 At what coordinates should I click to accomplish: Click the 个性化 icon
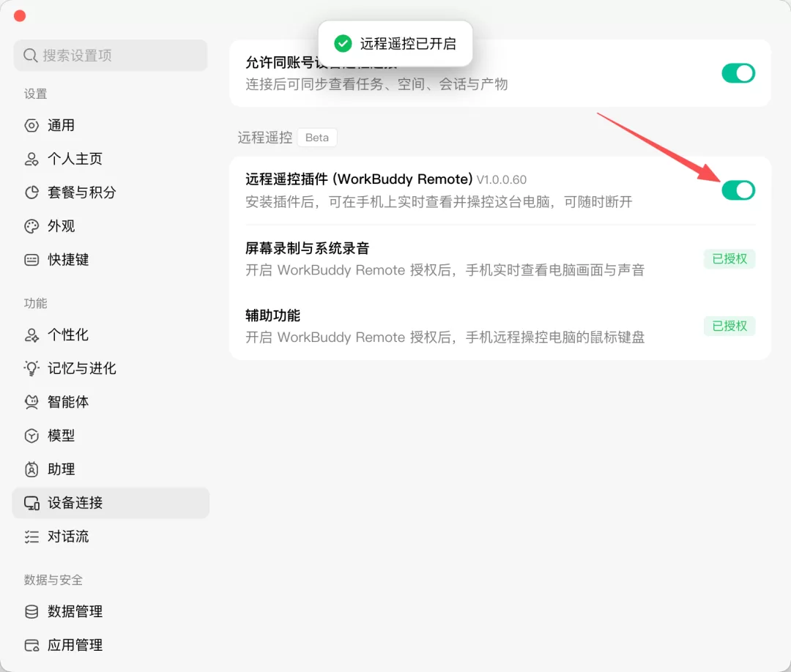pos(31,335)
